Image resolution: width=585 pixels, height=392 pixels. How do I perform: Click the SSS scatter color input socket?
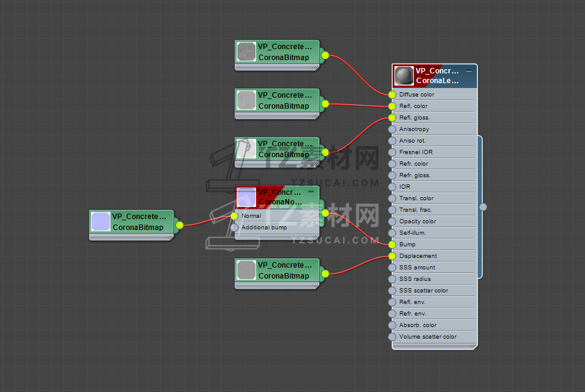392,291
